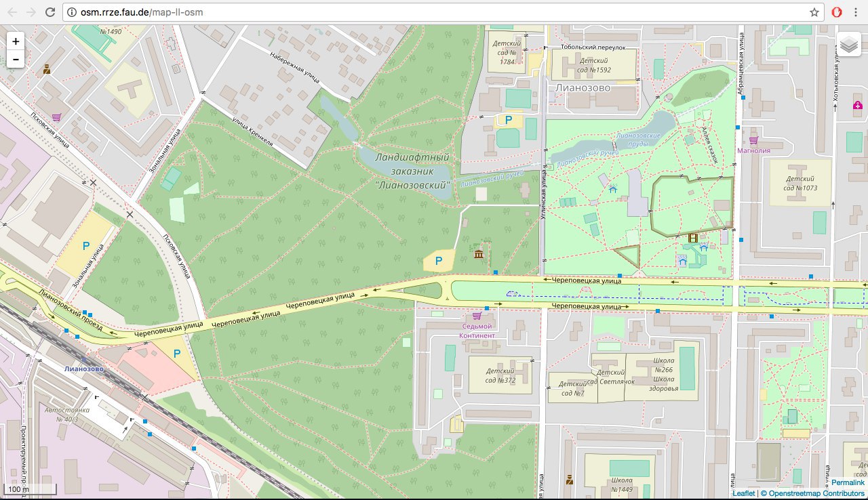Zoom out with the minus button
The image size is (868, 500).
point(15,60)
